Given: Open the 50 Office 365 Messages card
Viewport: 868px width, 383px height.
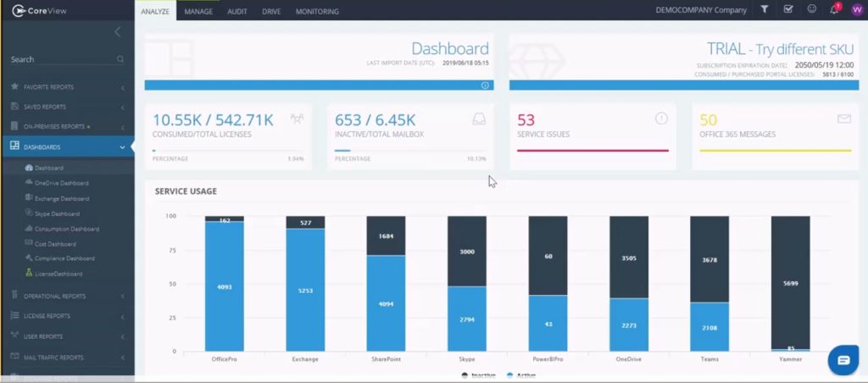Looking at the screenshot, I should tap(775, 136).
